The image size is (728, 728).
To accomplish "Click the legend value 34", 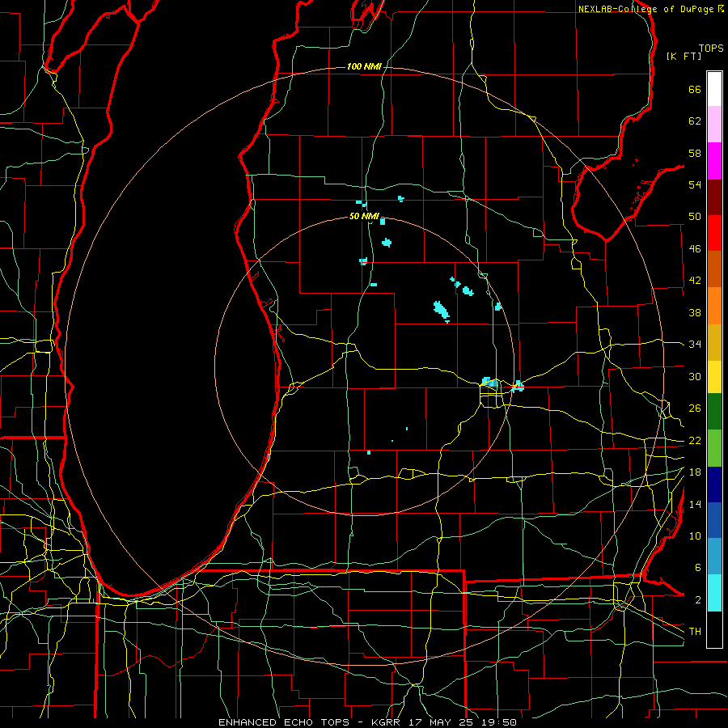I will click(x=695, y=345).
